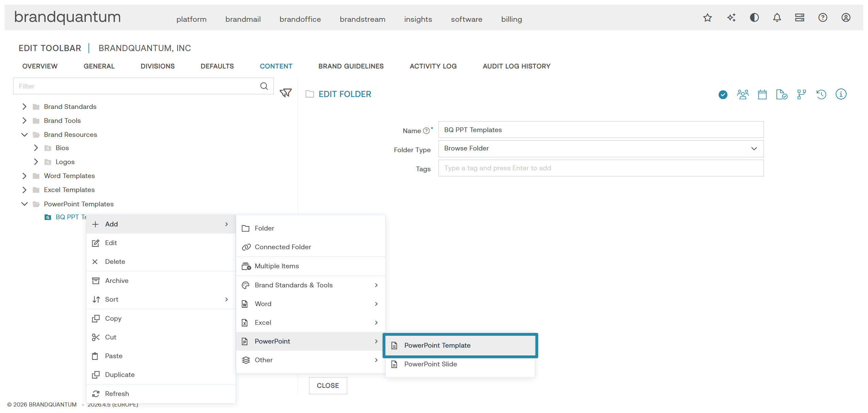The image size is (868, 413).
Task: Click the teal checkmark status icon
Action: 723,95
